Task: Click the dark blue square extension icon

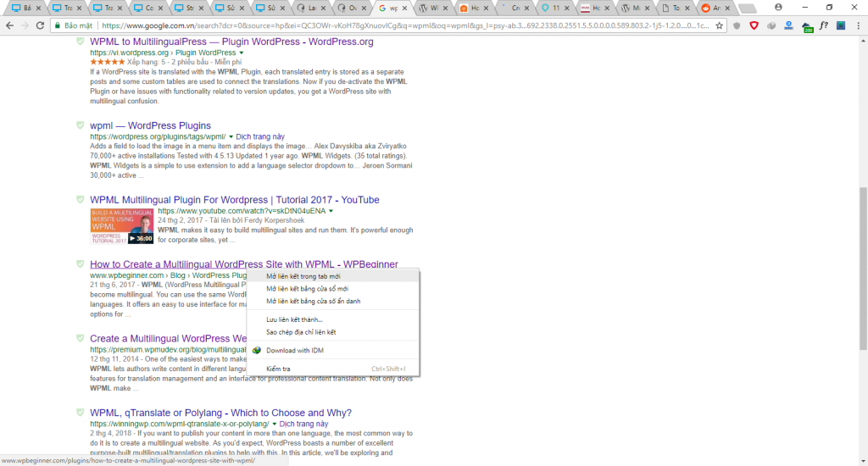Action: (x=841, y=25)
